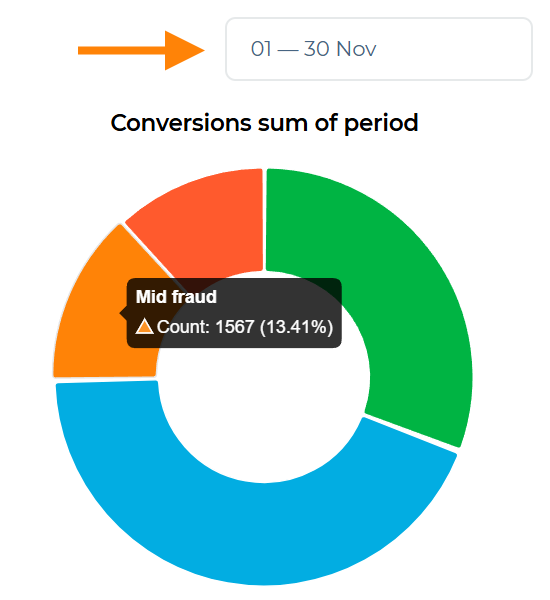
Task: Click the Mid fraud tooltip title
Action: click(x=176, y=297)
